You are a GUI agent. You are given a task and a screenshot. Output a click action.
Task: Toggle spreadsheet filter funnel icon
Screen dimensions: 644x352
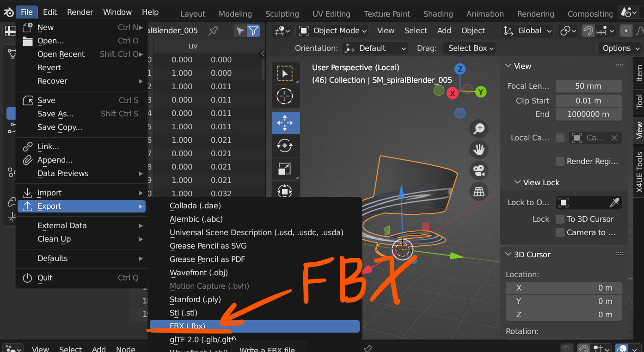pyautogui.click(x=253, y=31)
